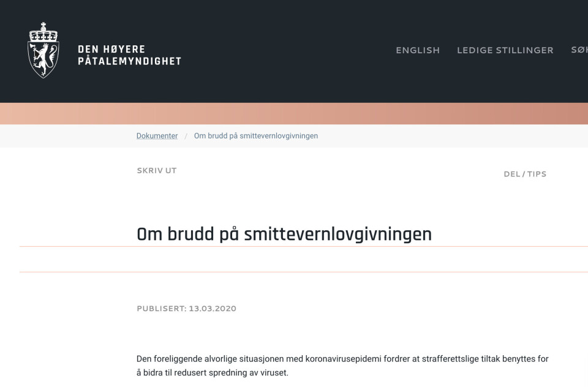Click the paragraph starting 'Den foreliggende alvorlige situasjonen'
The width and height of the screenshot is (588, 387).
(342, 366)
